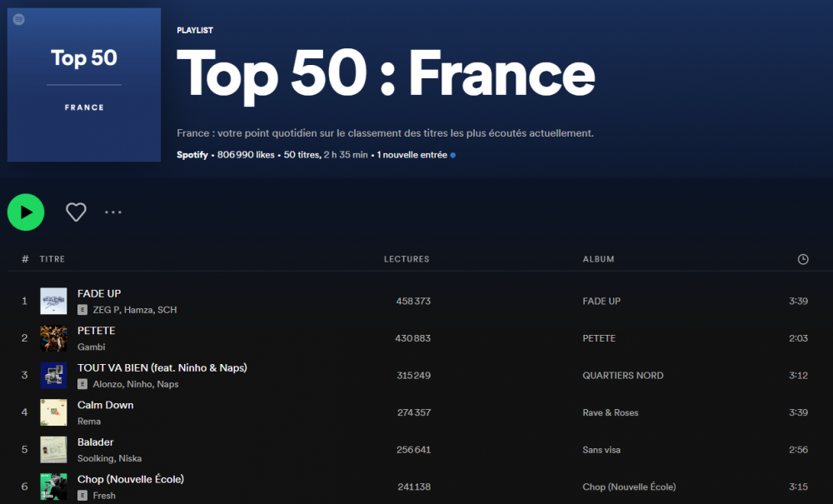Open the Sans visa album link

pyautogui.click(x=601, y=450)
